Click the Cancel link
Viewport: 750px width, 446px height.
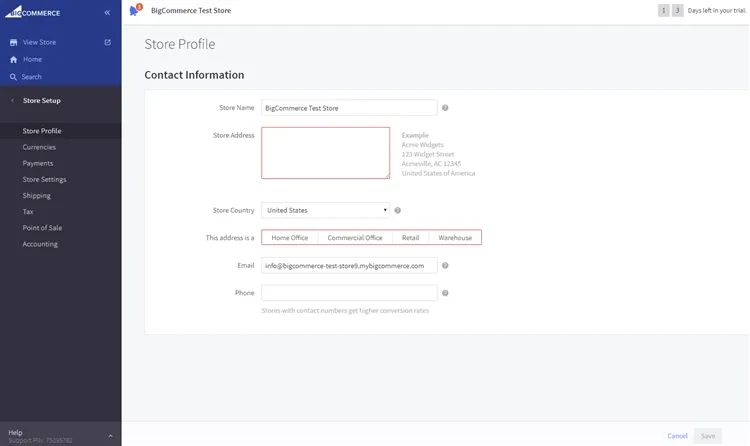pyautogui.click(x=677, y=436)
